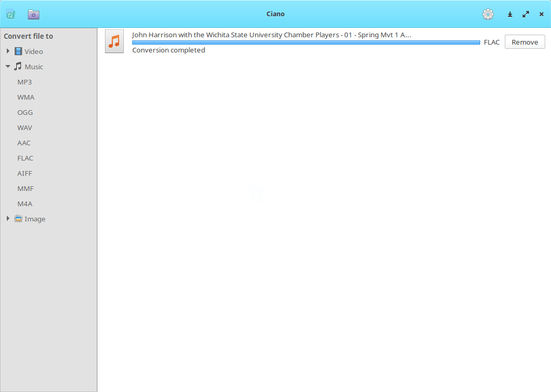
Task: Click the 'Convert file to' heading
Action: [x=28, y=36]
